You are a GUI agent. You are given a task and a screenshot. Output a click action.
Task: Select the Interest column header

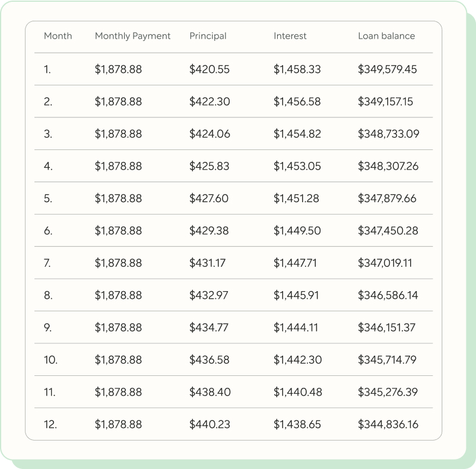[x=290, y=36]
